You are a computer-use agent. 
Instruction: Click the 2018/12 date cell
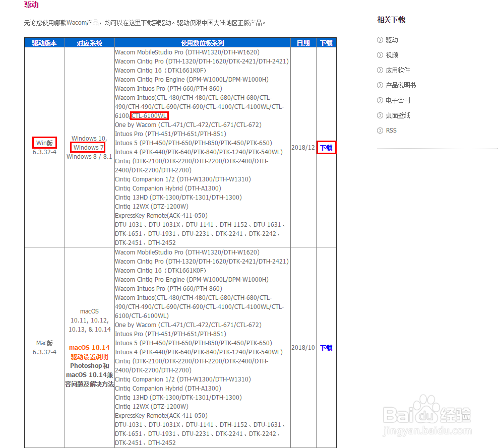303,148
